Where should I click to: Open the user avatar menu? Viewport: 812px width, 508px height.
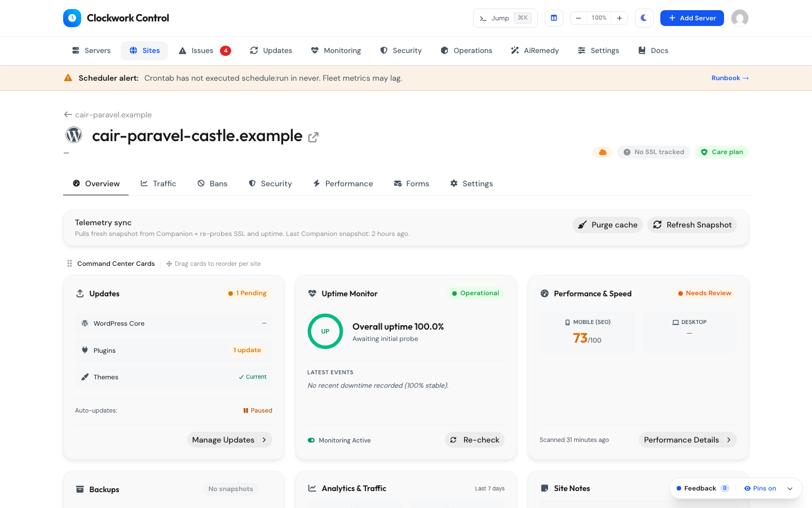tap(740, 18)
